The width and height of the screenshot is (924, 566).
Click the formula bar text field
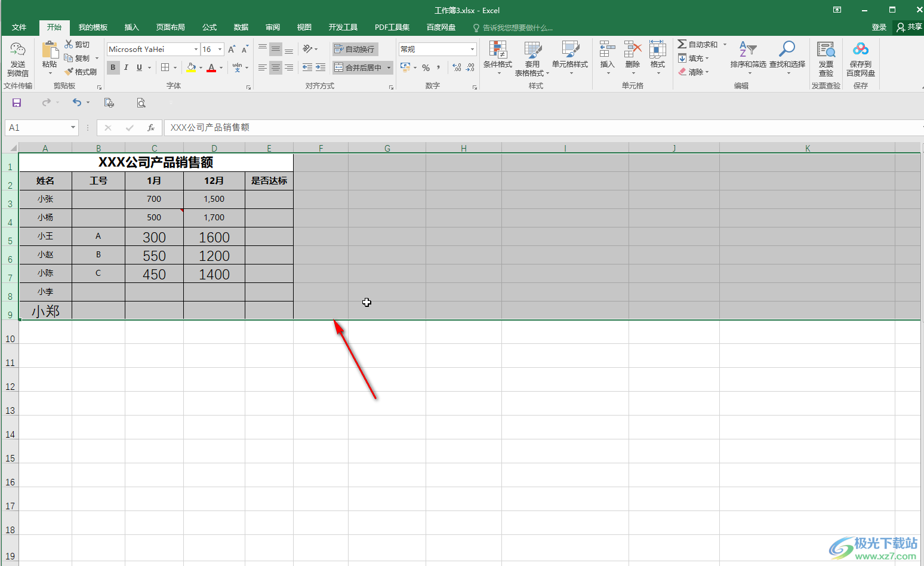coord(543,127)
